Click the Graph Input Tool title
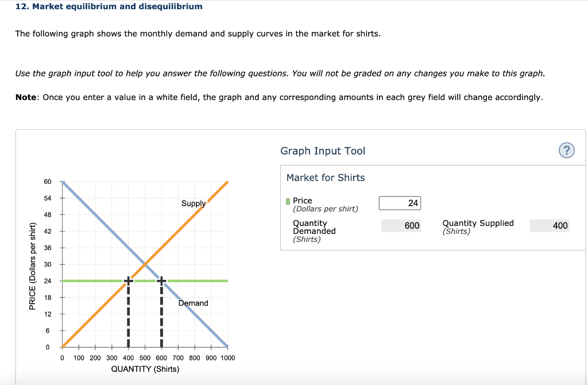This screenshot has width=588, height=385. (x=323, y=151)
